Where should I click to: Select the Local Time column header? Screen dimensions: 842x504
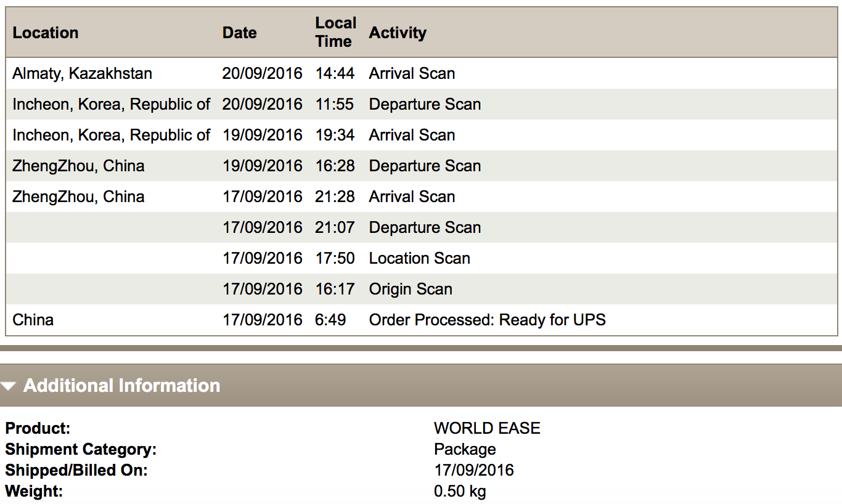[336, 32]
